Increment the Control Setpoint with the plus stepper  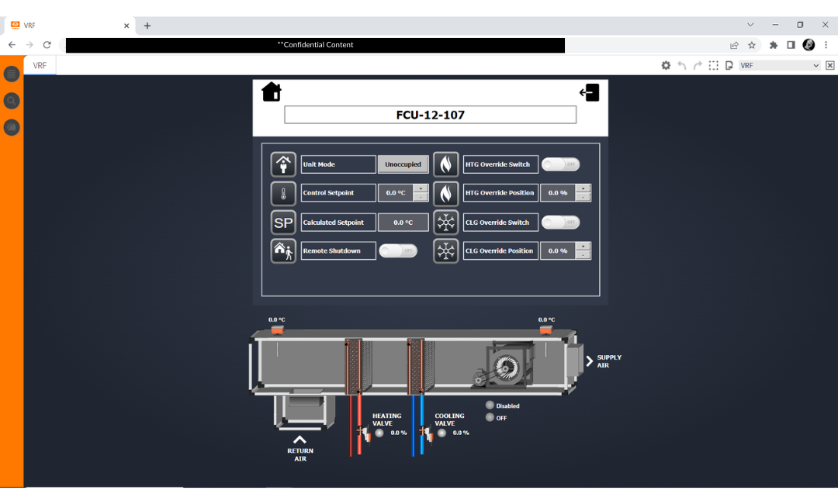(x=421, y=188)
